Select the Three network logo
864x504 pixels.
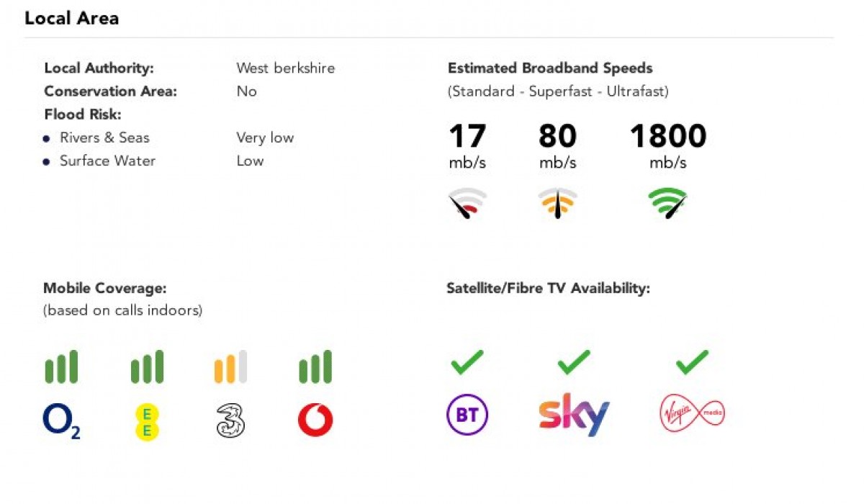(x=230, y=421)
